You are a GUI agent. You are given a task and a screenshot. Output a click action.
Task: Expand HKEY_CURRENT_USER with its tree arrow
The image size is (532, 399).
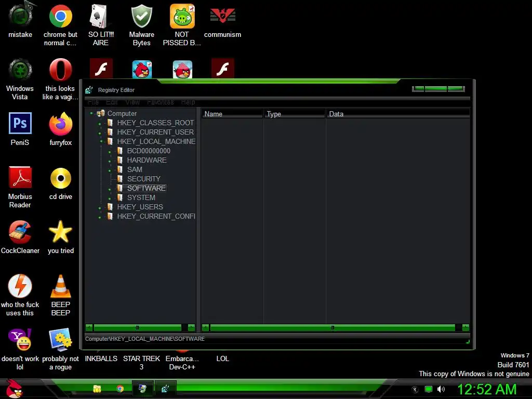click(x=100, y=133)
